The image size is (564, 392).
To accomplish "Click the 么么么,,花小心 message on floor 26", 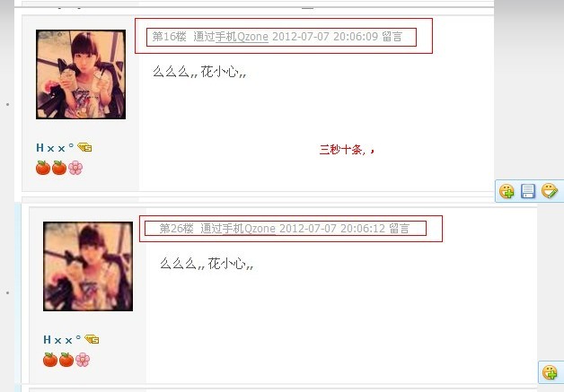I will click(207, 264).
